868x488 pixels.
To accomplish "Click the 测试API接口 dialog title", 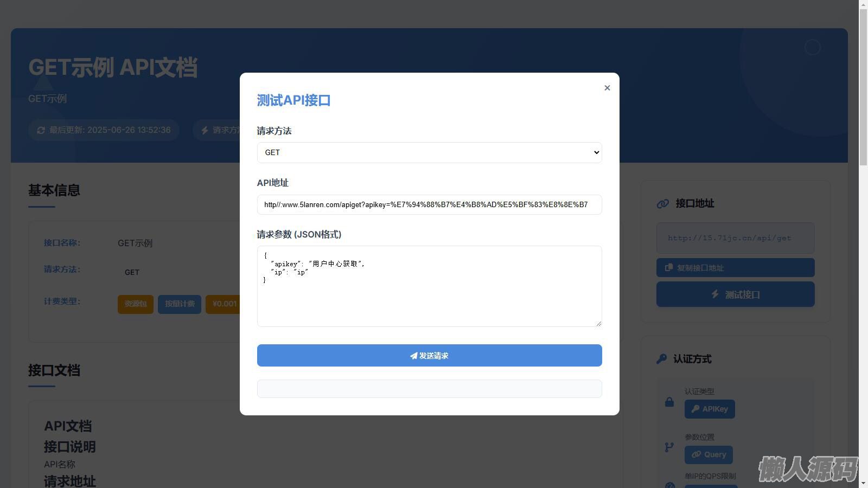I will (x=293, y=100).
